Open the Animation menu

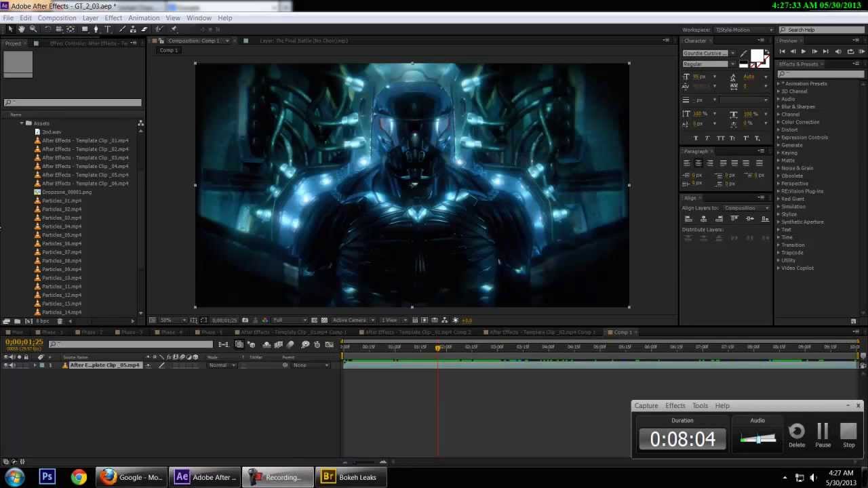(144, 18)
